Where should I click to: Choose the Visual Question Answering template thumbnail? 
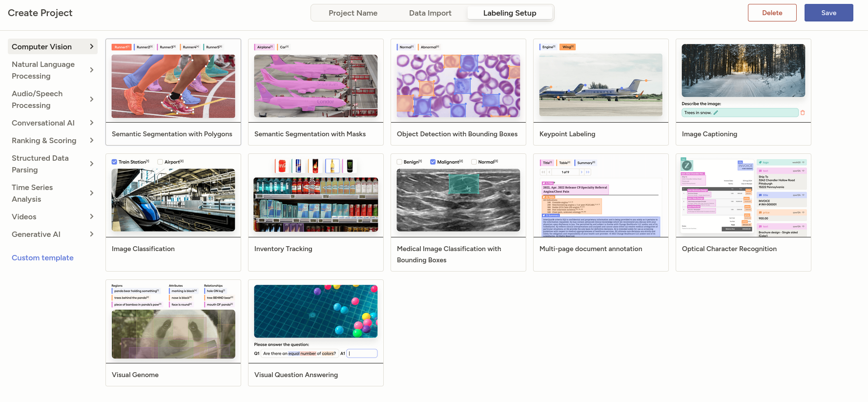tap(316, 311)
